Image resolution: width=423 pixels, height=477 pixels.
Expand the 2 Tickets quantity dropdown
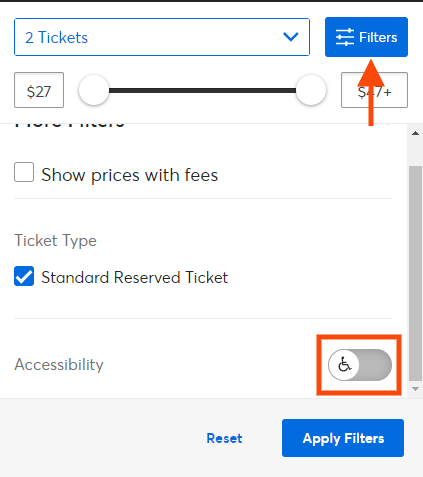tap(162, 37)
